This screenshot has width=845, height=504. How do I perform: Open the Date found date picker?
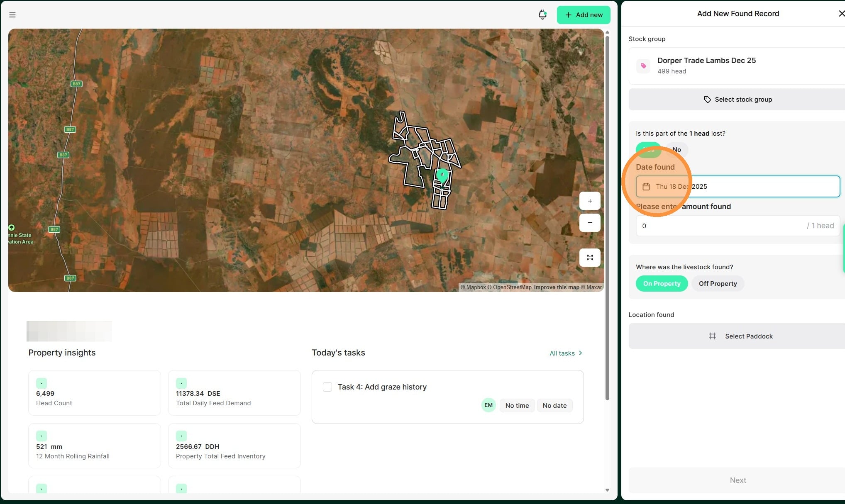click(747, 187)
